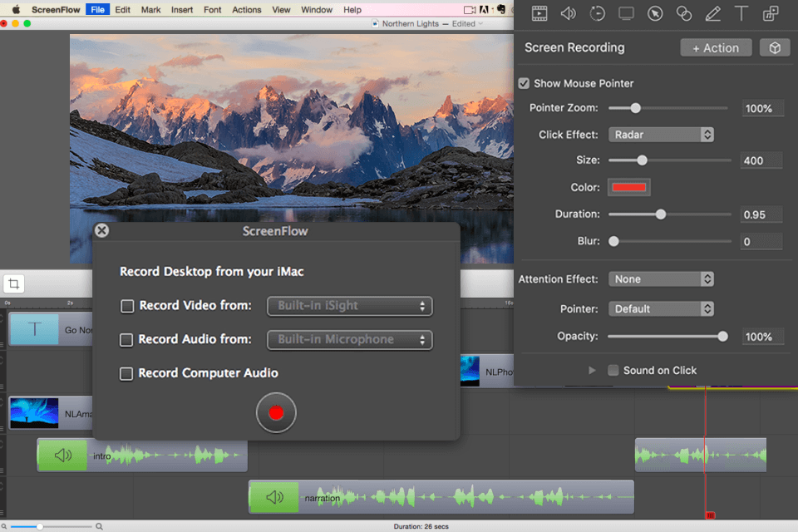Enable Record Video from Built-in iSight

pos(127,306)
